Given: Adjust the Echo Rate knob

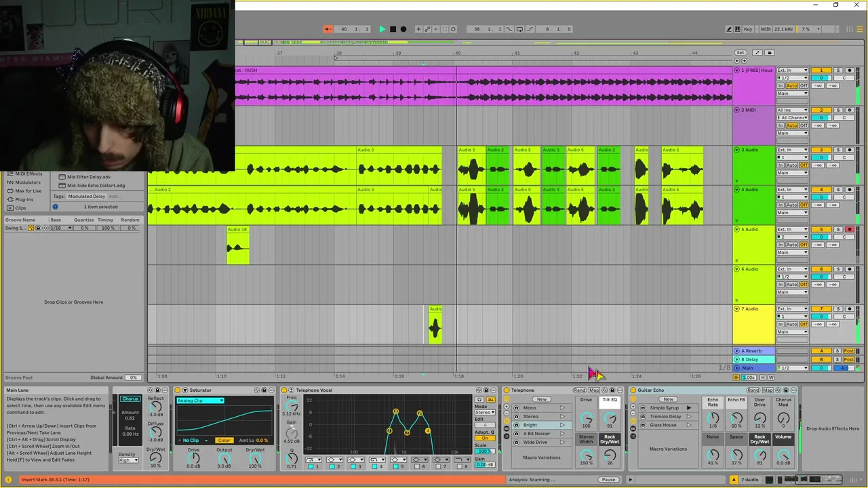Looking at the screenshot, I should click(x=713, y=418).
